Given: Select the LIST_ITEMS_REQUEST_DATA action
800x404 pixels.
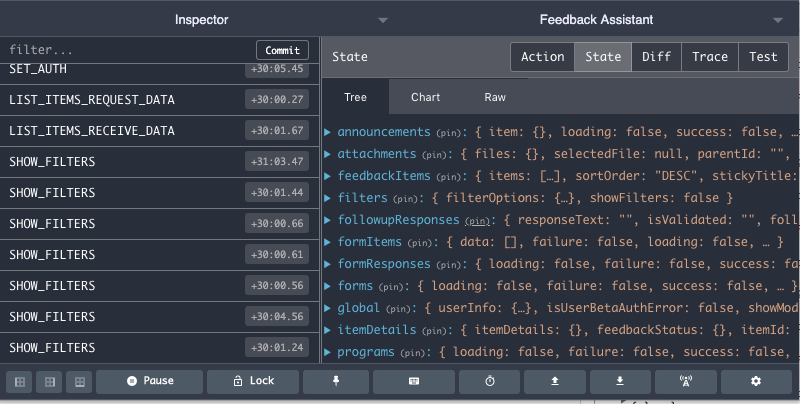Looking at the screenshot, I should coord(159,99).
